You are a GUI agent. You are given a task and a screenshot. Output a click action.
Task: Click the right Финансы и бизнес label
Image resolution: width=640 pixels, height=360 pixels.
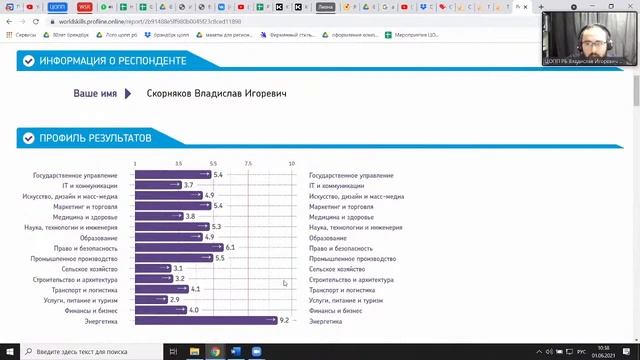click(x=336, y=311)
